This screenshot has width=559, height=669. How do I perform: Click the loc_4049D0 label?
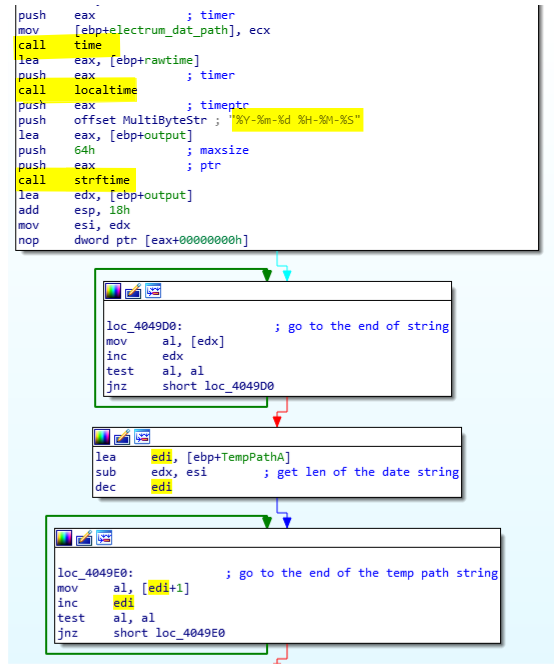pos(144,326)
